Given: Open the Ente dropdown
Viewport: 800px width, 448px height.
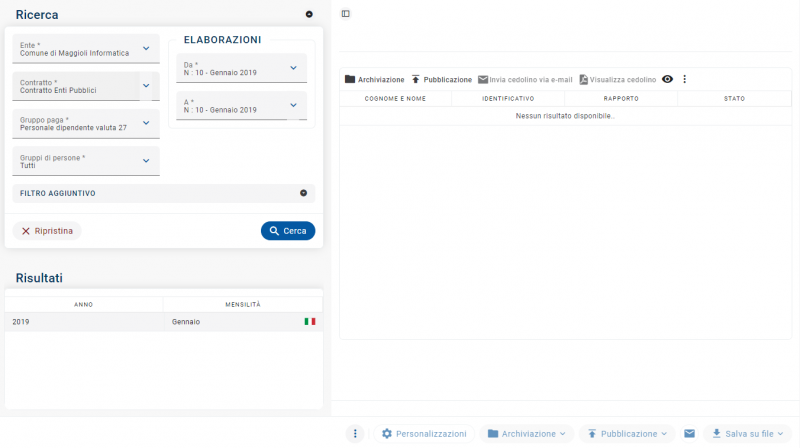Looking at the screenshot, I should (86, 49).
